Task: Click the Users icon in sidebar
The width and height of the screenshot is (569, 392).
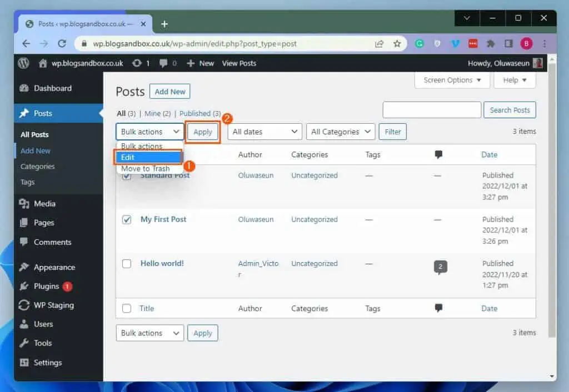Action: pyautogui.click(x=24, y=324)
